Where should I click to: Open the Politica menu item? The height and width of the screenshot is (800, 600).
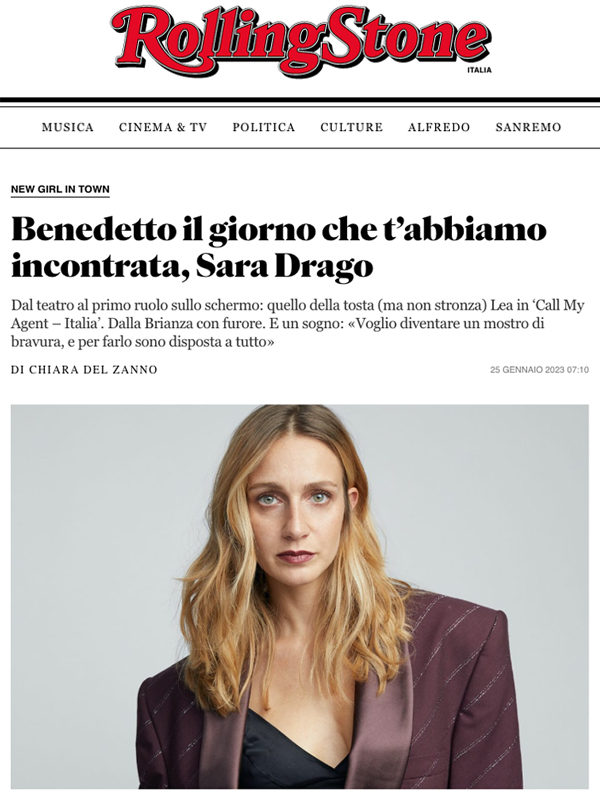[x=264, y=127]
